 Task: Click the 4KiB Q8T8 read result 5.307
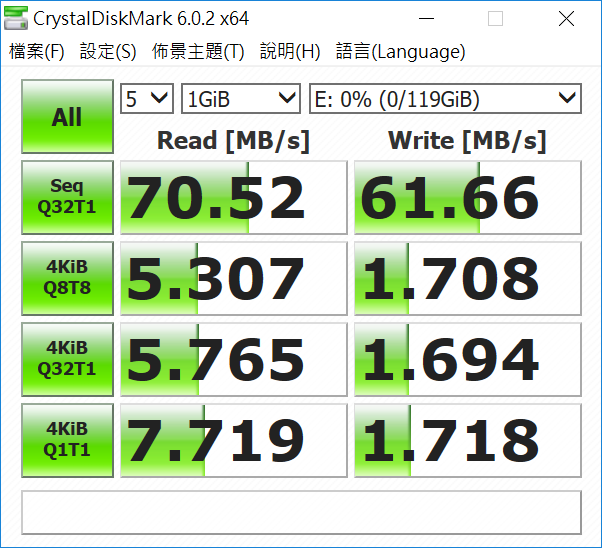click(234, 278)
